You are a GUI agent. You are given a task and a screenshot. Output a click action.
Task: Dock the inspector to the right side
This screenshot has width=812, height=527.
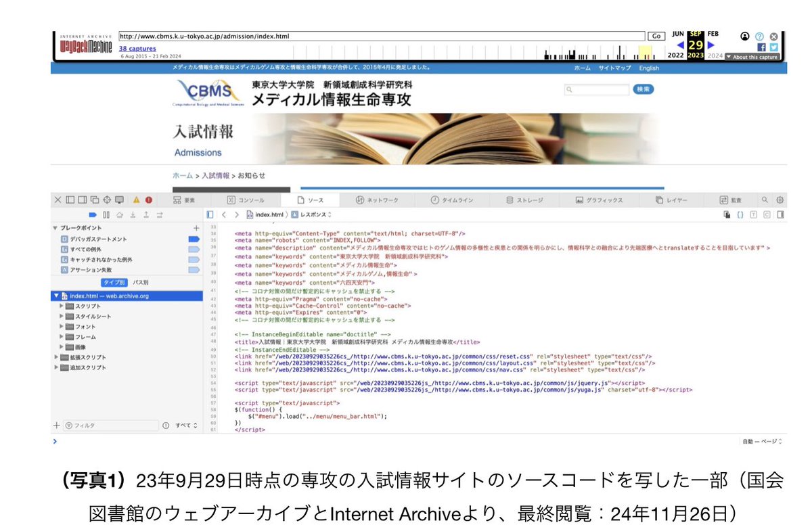click(x=82, y=200)
